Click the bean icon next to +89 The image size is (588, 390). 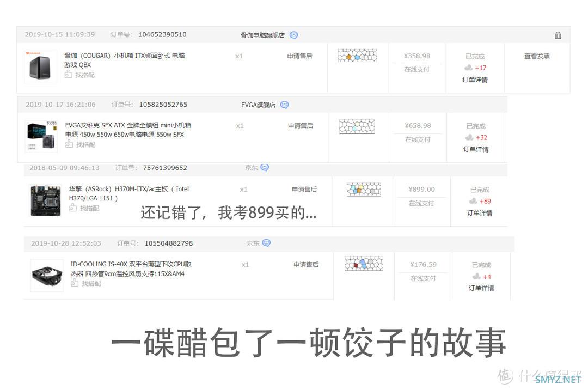pos(473,201)
